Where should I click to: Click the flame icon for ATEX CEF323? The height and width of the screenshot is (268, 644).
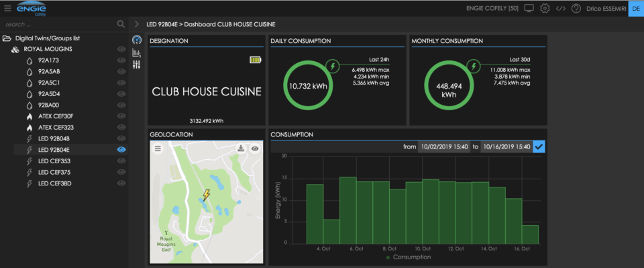tap(29, 128)
